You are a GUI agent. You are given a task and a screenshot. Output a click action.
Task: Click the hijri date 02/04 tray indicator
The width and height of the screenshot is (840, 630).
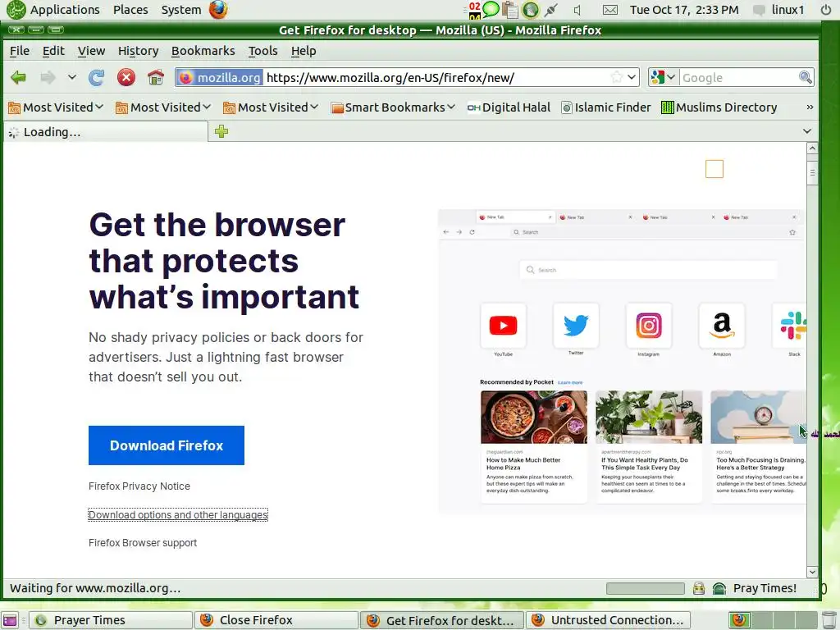pos(474,10)
